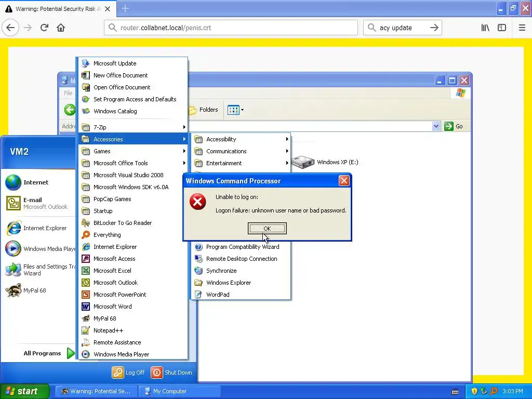This screenshot has height=399, width=532.
Task: Launch Windows Media Player from programs list
Action: (x=133, y=354)
